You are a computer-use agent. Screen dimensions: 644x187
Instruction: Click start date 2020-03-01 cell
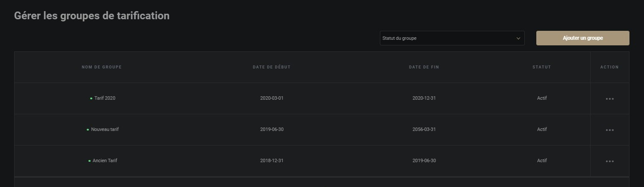pyautogui.click(x=272, y=98)
